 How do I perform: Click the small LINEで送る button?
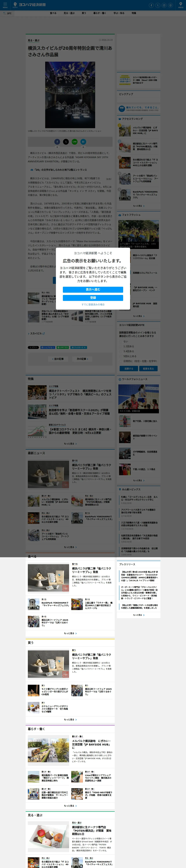point(63,347)
